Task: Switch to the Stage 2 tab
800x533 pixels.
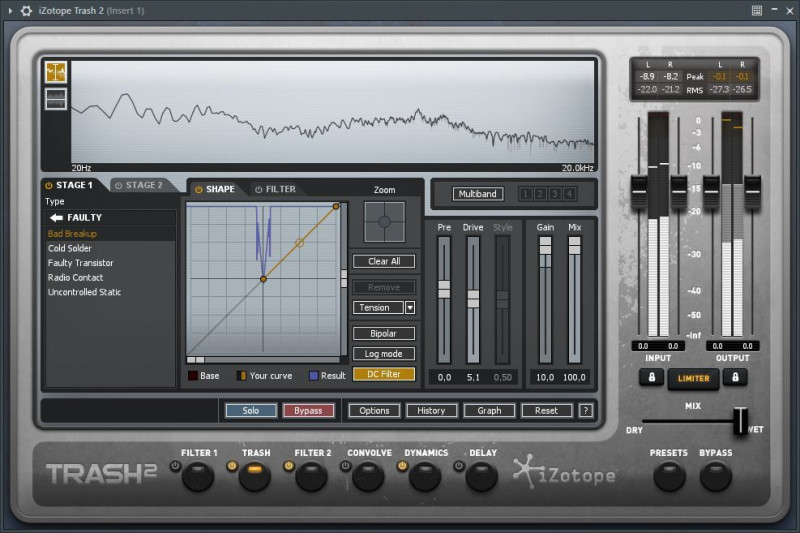Action: 141,185
